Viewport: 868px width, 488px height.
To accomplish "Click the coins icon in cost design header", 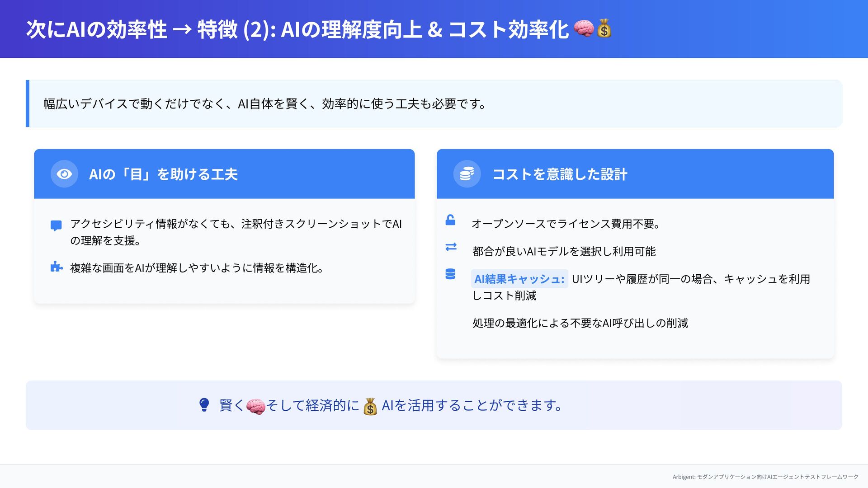I will (x=467, y=174).
